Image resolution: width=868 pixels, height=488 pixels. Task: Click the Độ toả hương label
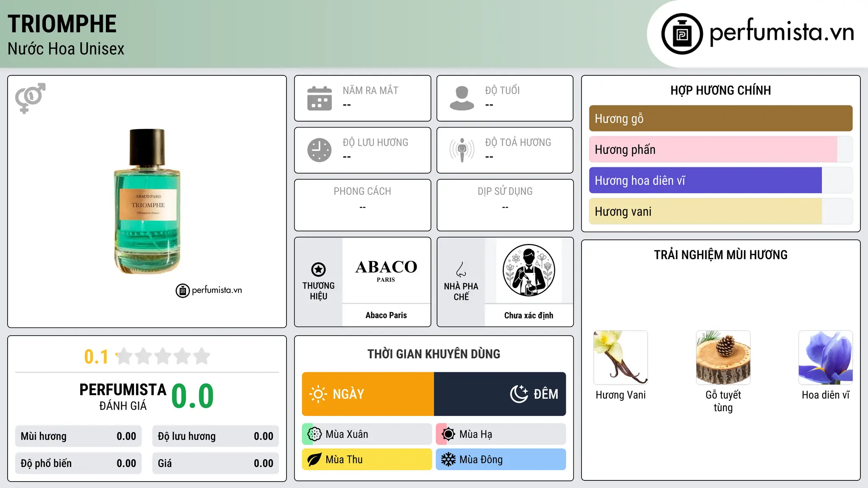click(518, 142)
